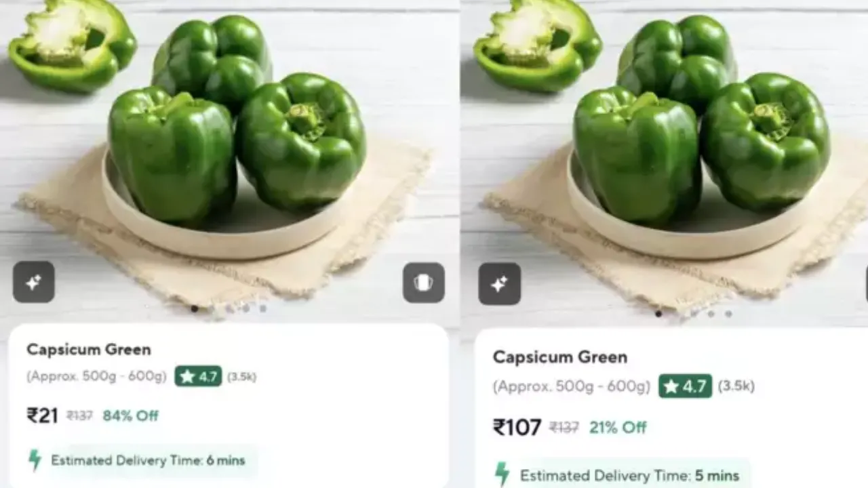
Task: Tap the sparkle icon on the ₹21 listing image
Action: point(34,282)
